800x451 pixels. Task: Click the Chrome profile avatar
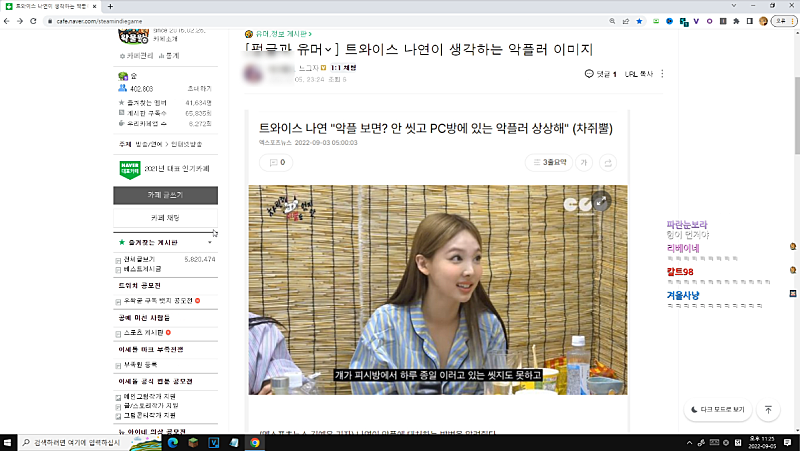pyautogui.click(x=763, y=21)
